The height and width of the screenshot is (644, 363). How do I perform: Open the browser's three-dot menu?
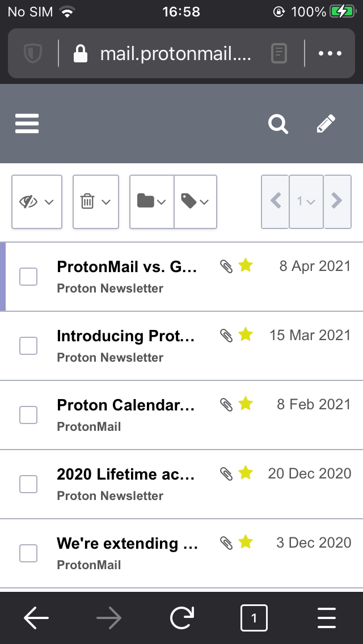[x=330, y=53]
